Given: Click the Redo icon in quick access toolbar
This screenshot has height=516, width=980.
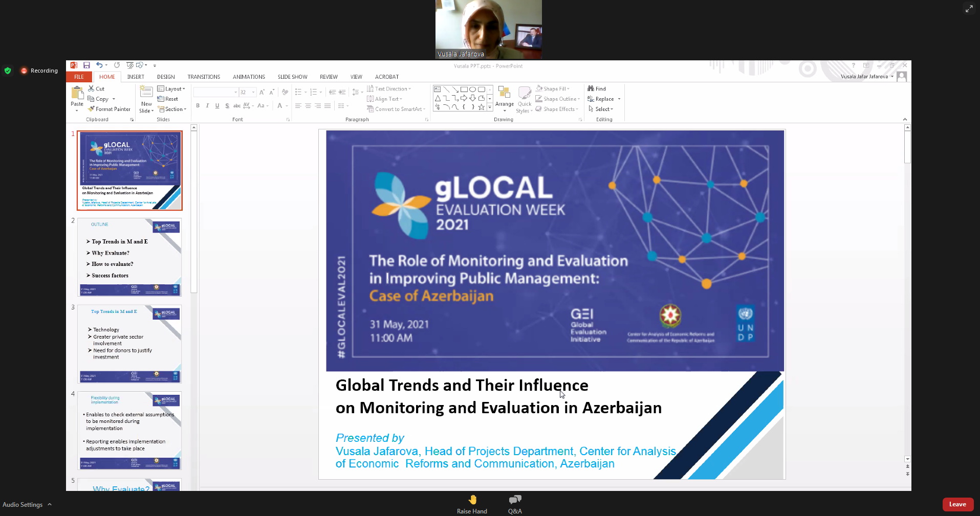Looking at the screenshot, I should tap(117, 65).
